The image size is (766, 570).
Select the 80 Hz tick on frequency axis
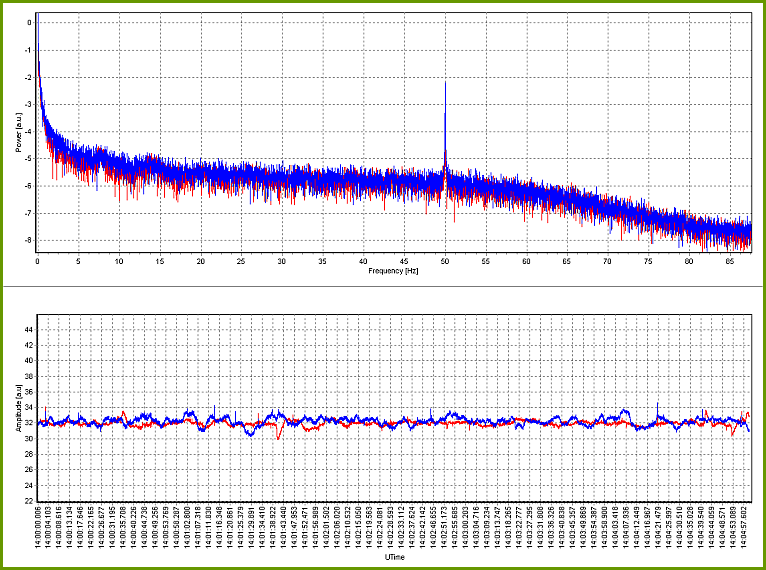689,261
